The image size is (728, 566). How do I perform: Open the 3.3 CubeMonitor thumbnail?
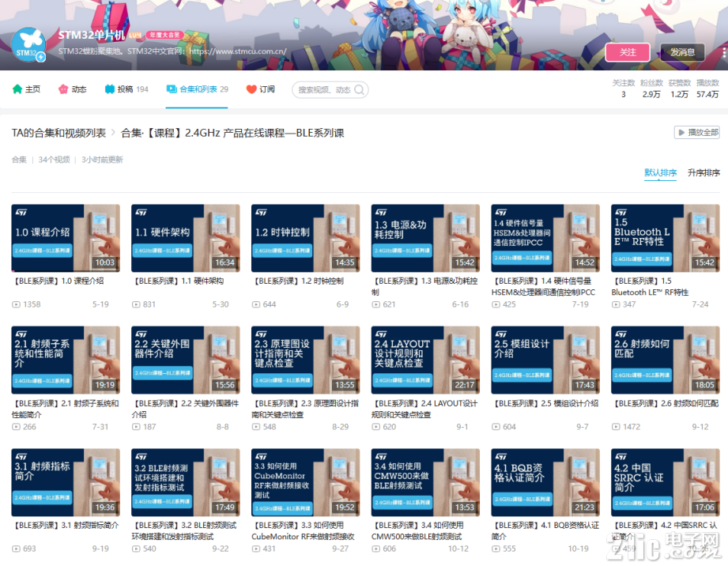(305, 482)
